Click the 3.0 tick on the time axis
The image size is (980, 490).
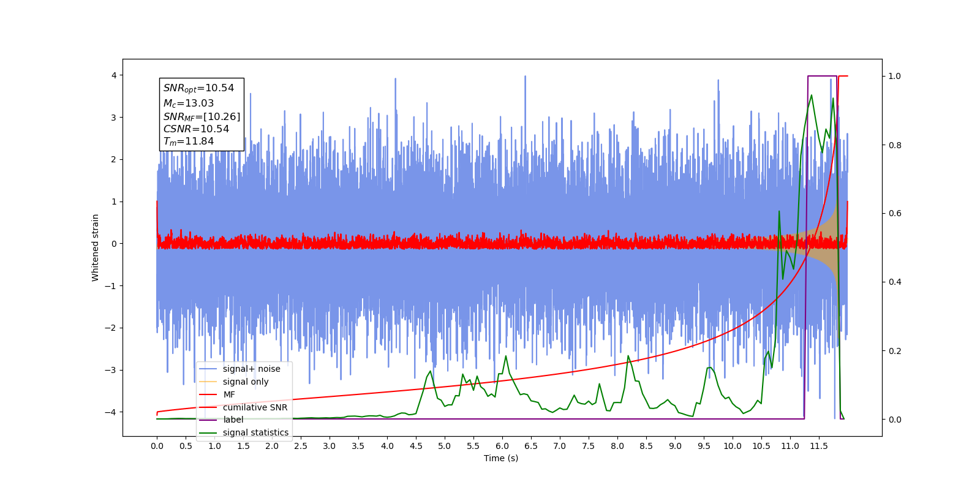pos(330,446)
